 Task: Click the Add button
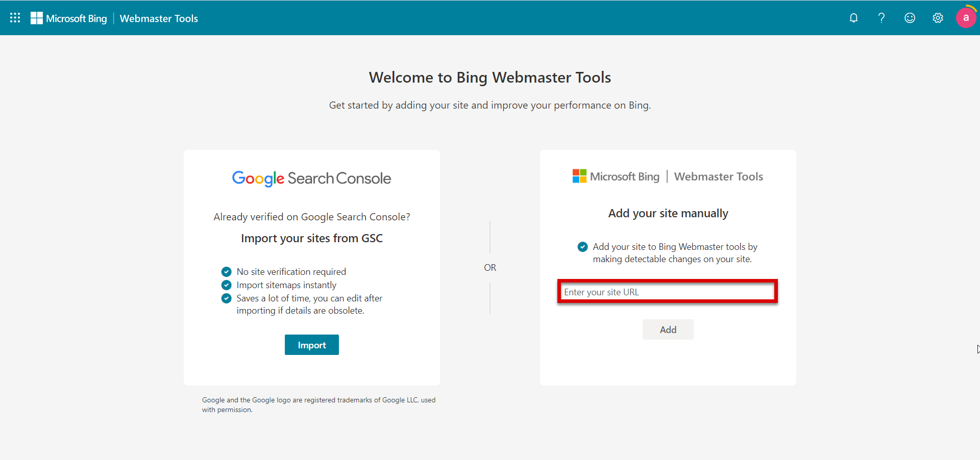click(x=668, y=329)
